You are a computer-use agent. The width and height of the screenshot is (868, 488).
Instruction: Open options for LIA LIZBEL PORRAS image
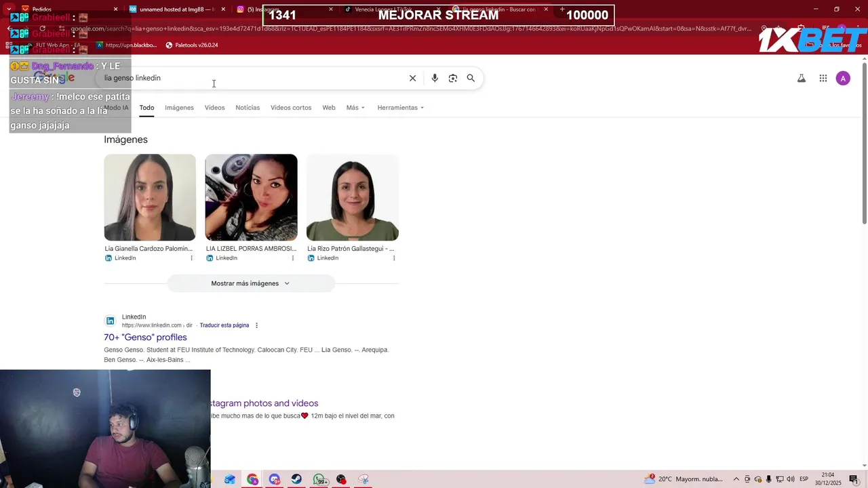(293, 258)
